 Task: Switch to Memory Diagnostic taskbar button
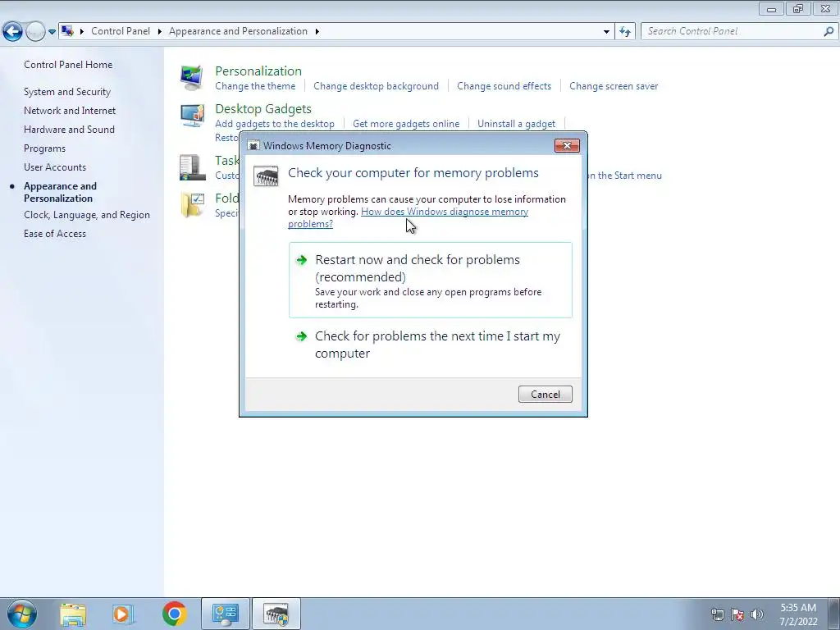point(276,614)
